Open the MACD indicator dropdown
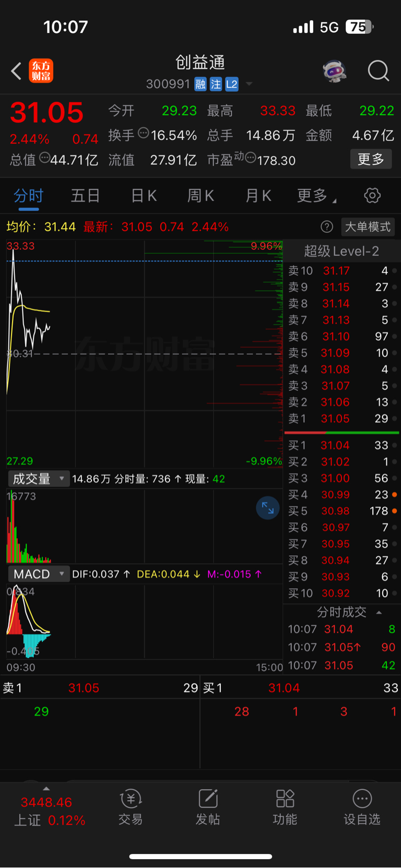The height and width of the screenshot is (868, 401). (39, 574)
